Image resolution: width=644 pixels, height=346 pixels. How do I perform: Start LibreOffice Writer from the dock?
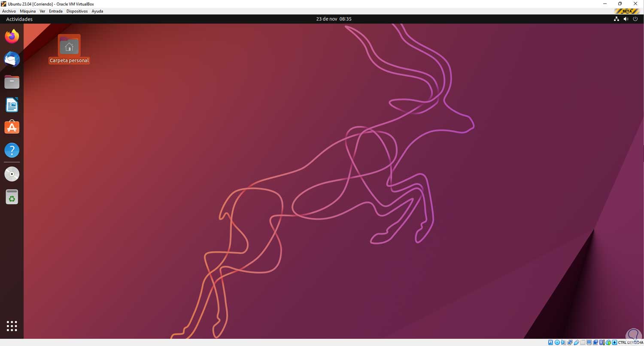(x=12, y=105)
